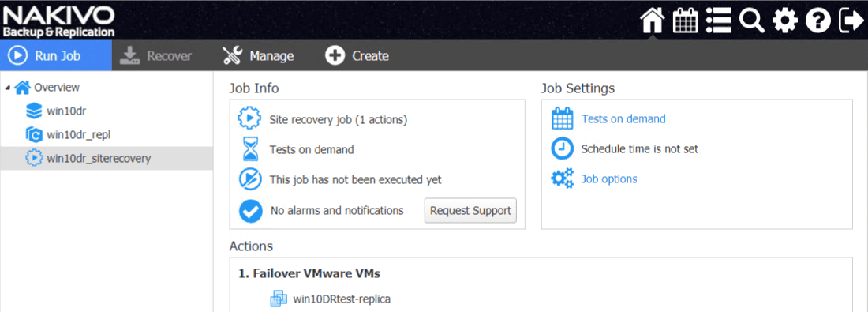
Task: Open the Manage menu
Action: [258, 55]
